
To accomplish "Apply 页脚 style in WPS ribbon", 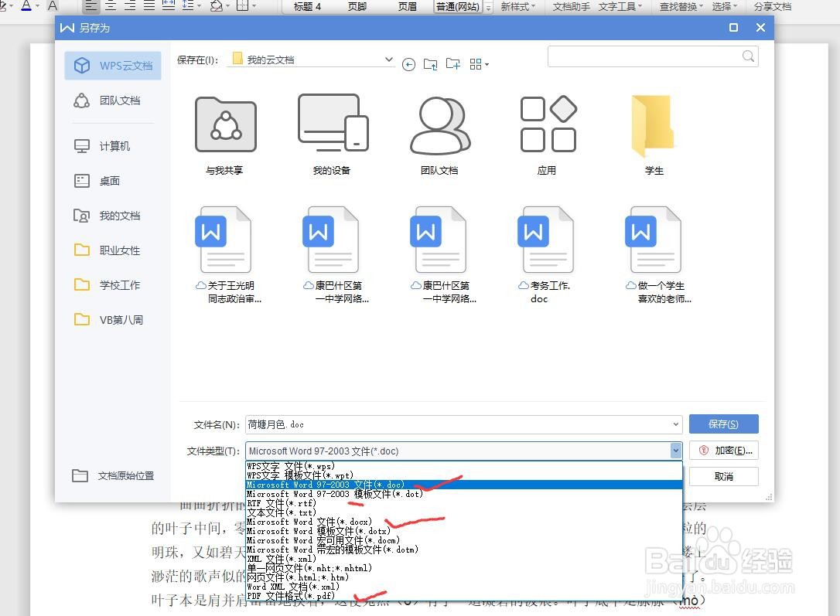I will (357, 6).
